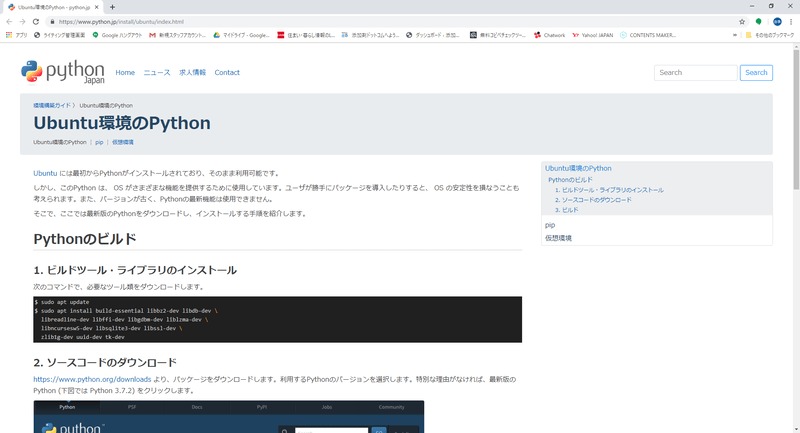The image size is (800, 433).
Task: Jump to sidebar item 3. ビルド
Action: 566,210
